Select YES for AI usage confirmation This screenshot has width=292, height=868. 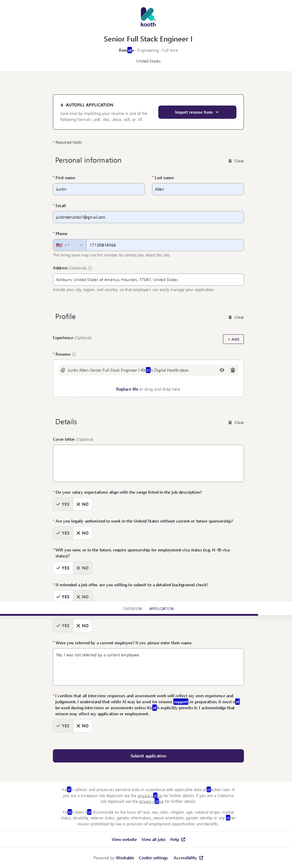tap(63, 726)
